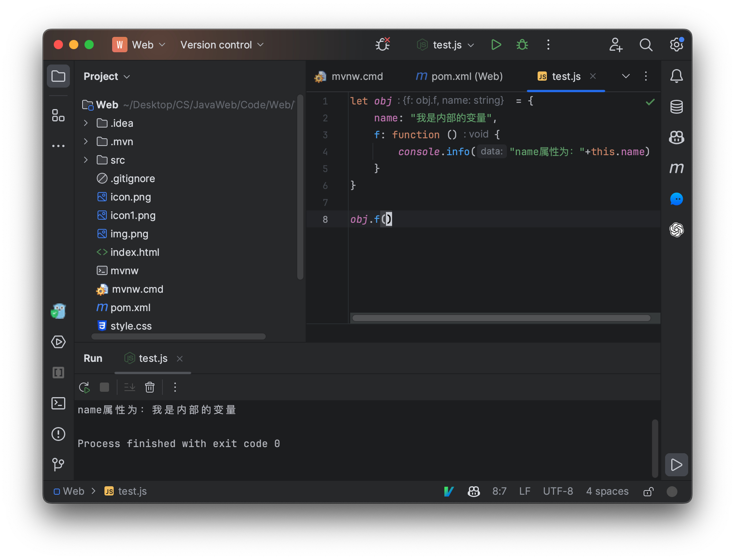
Task: Select style.css in the project tree
Action: (x=124, y=326)
